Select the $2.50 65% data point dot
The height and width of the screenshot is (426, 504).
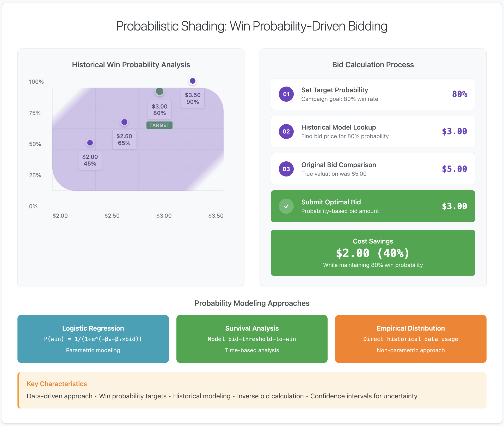124,122
